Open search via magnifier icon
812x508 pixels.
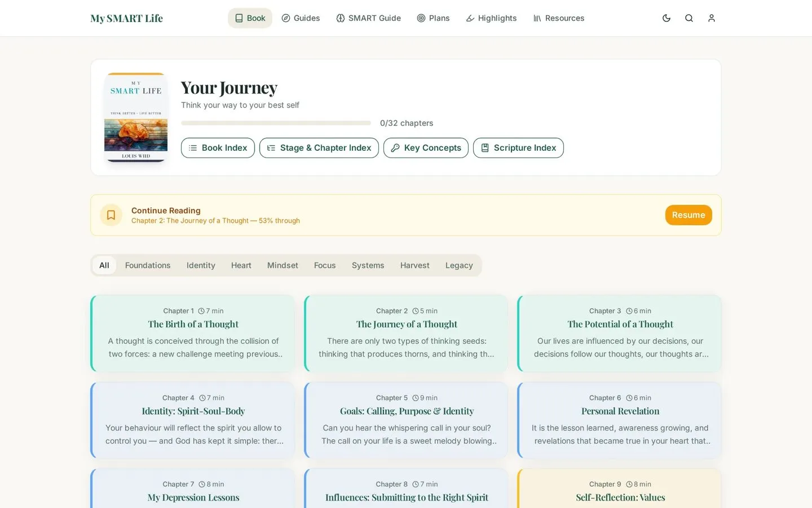click(x=689, y=18)
